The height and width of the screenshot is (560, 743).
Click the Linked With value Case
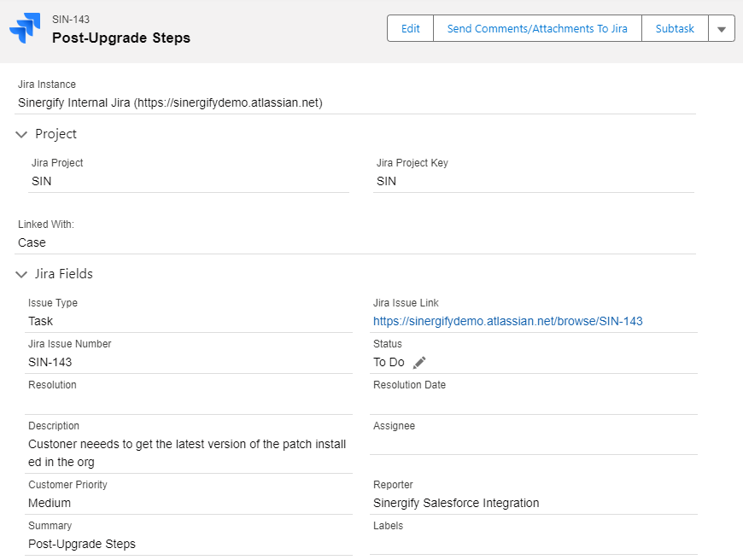point(32,242)
